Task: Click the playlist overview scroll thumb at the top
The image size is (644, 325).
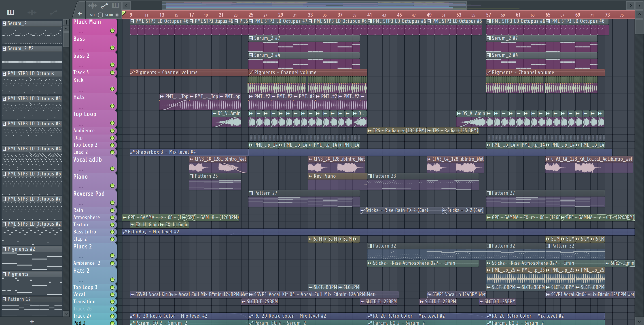Action: [314, 5]
